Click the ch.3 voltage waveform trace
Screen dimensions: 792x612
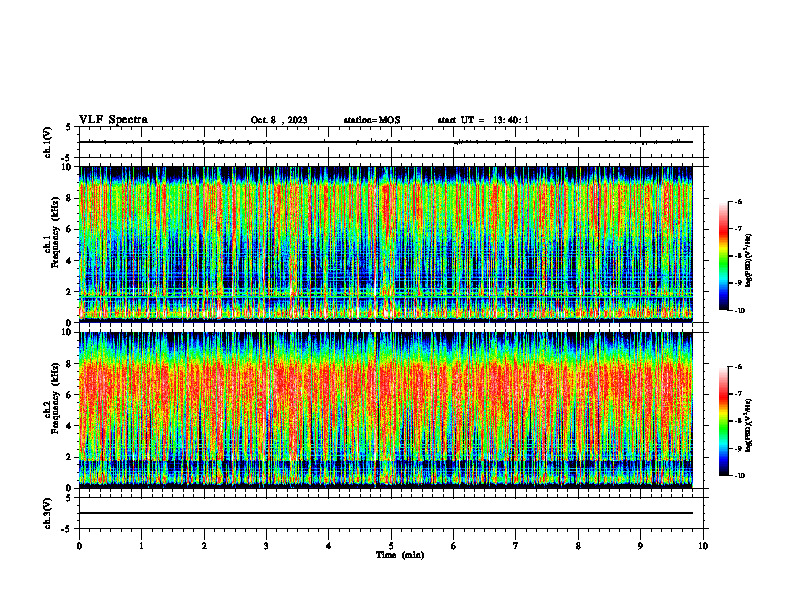(x=386, y=513)
